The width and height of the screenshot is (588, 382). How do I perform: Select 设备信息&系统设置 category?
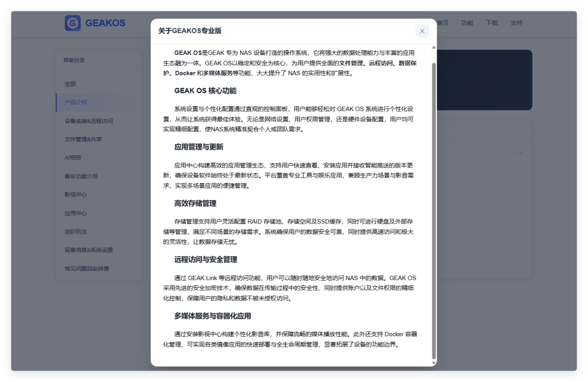click(89, 250)
